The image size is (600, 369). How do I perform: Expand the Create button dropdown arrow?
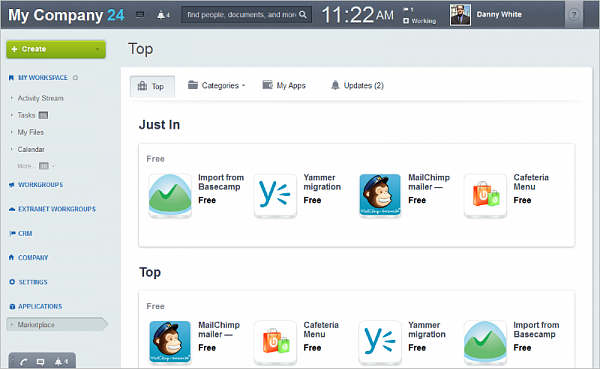click(x=97, y=49)
